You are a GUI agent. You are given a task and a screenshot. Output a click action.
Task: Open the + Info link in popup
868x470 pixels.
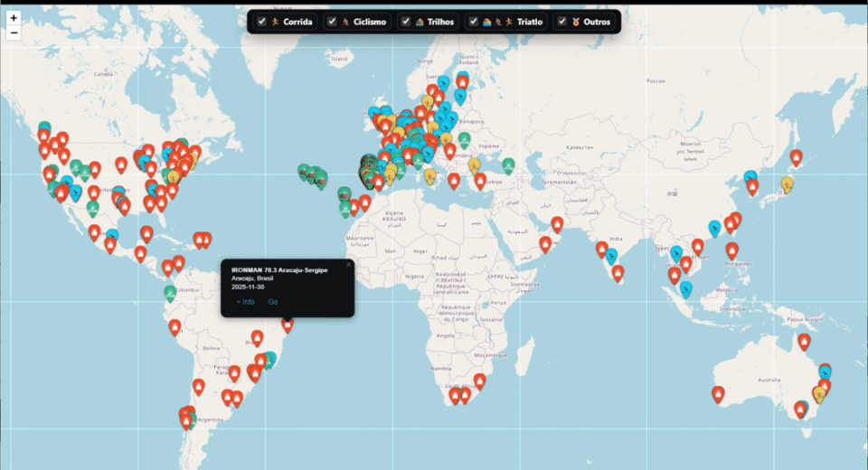pyautogui.click(x=245, y=302)
